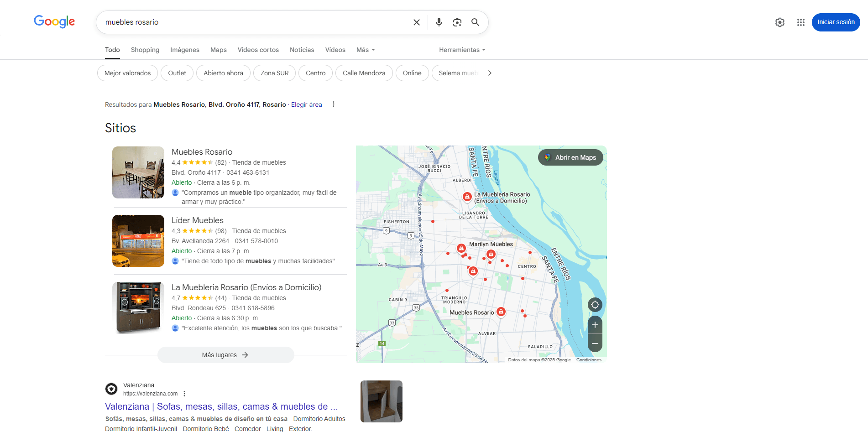The height and width of the screenshot is (432, 868).
Task: Click the Elegir área link
Action: coord(307,104)
